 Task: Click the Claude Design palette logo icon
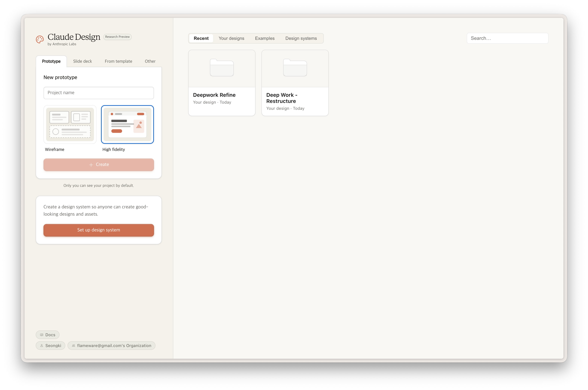tap(40, 39)
